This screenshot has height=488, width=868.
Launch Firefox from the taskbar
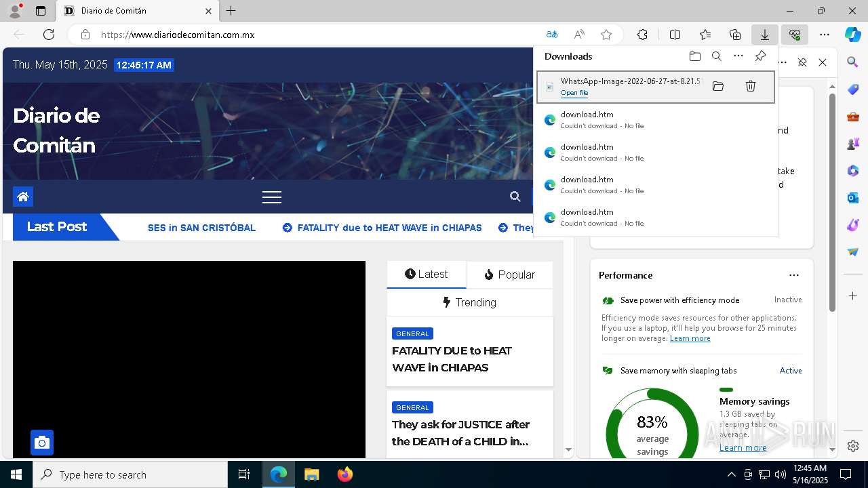(344, 474)
